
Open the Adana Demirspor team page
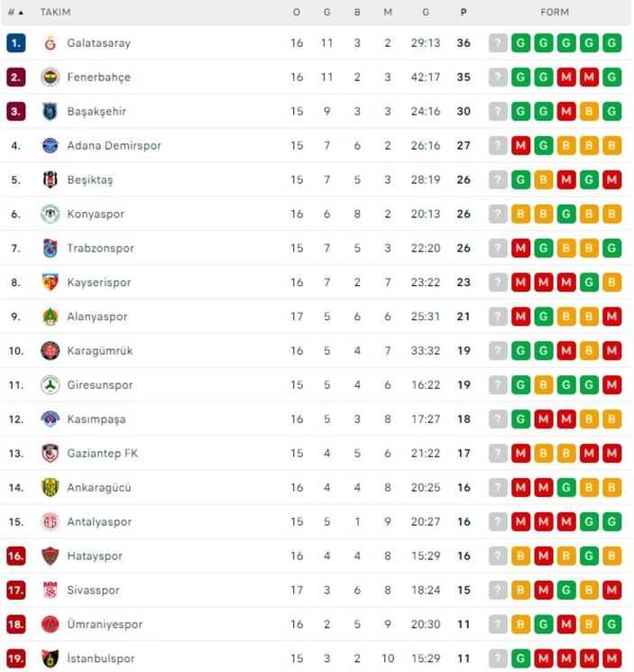(114, 146)
